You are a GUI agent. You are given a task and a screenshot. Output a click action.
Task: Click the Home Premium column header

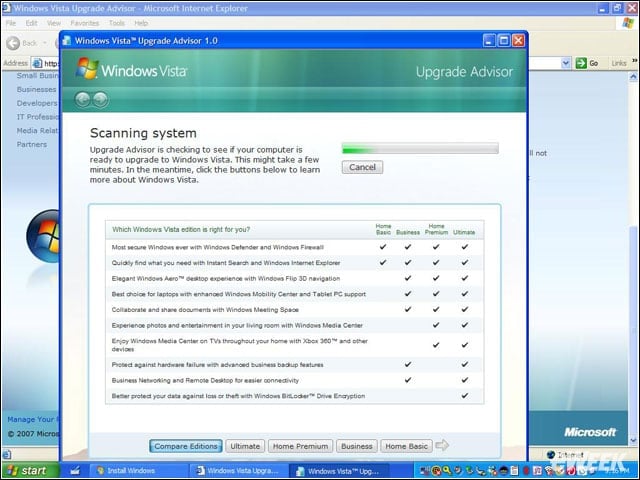click(436, 229)
